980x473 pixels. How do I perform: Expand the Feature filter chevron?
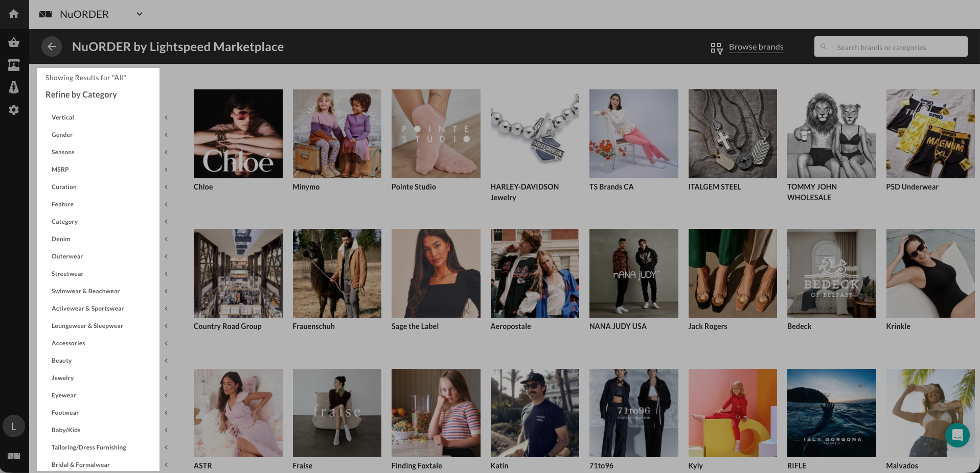coord(166,204)
